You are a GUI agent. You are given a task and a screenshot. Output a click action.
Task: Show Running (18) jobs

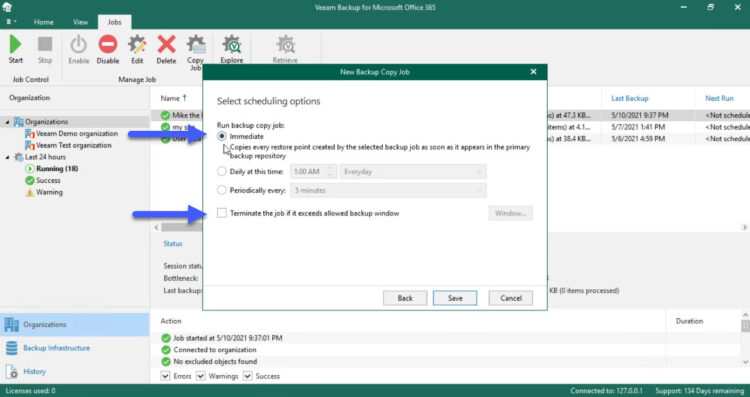pyautogui.click(x=57, y=168)
